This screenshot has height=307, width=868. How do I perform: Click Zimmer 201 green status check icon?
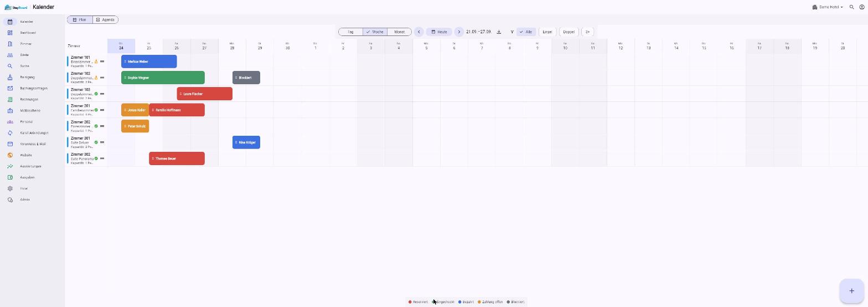pos(96,110)
